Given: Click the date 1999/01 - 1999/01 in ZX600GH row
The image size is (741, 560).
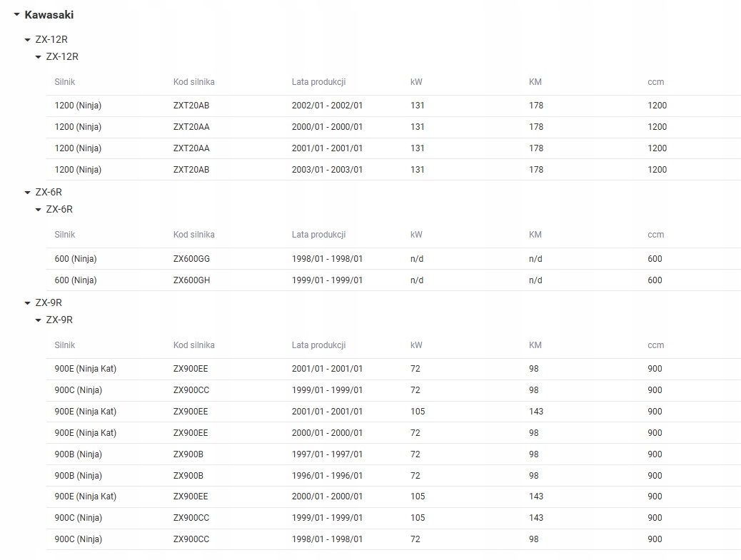Looking at the screenshot, I should 327,280.
